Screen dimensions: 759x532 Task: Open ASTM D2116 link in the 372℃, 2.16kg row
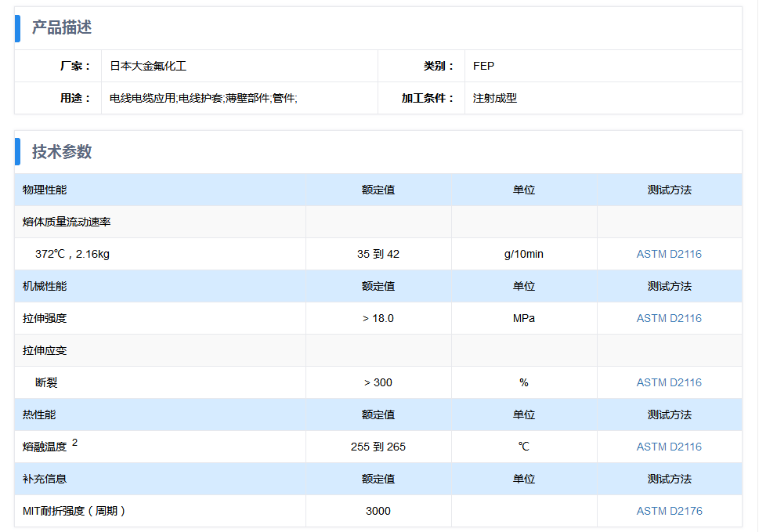pyautogui.click(x=669, y=254)
